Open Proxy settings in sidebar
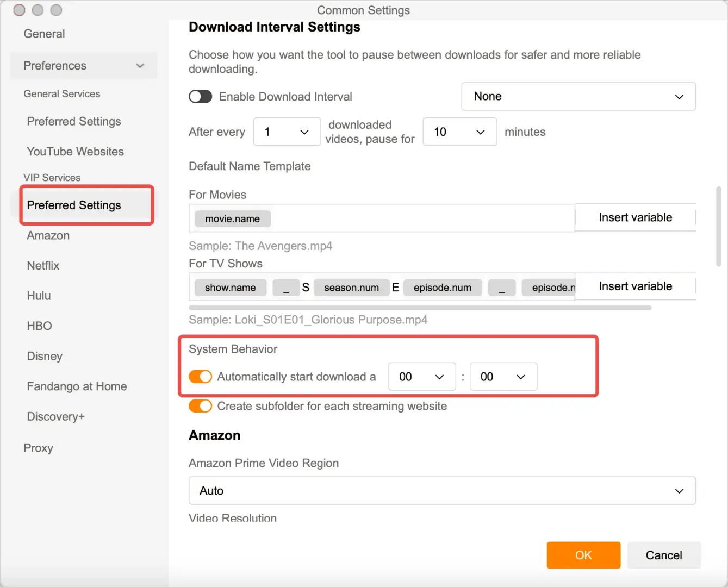 tap(38, 448)
